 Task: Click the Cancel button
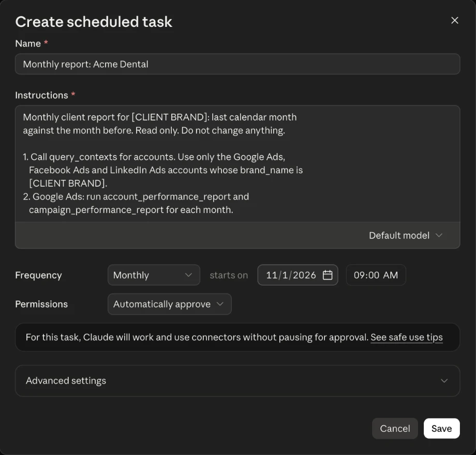[x=395, y=428]
